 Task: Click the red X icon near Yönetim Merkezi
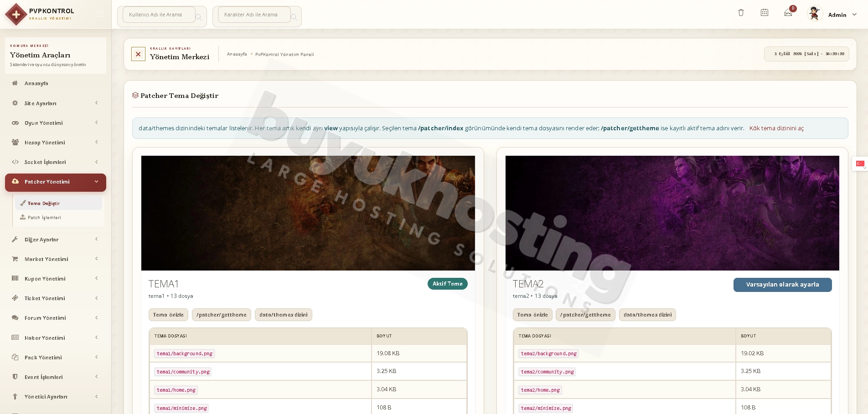(138, 54)
